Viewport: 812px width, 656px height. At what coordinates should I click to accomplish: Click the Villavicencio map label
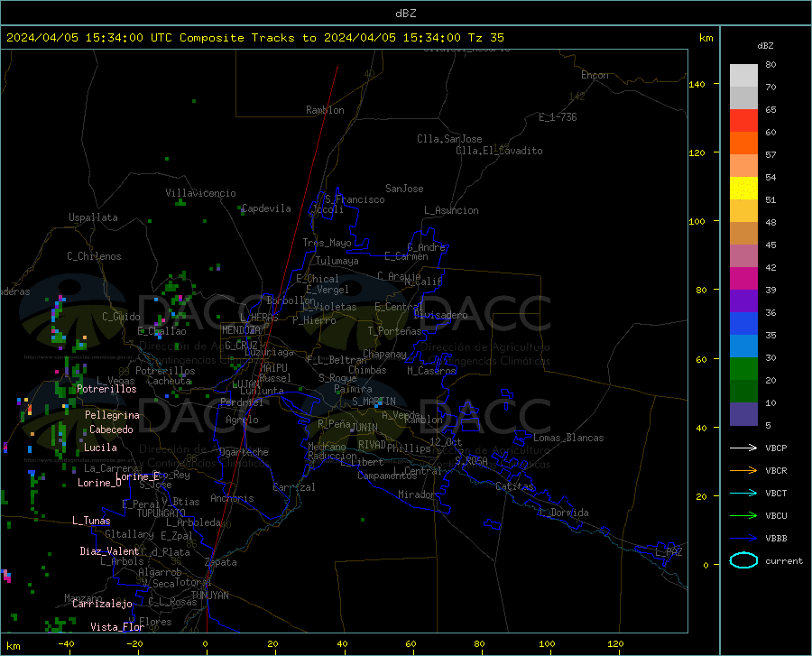(201, 193)
